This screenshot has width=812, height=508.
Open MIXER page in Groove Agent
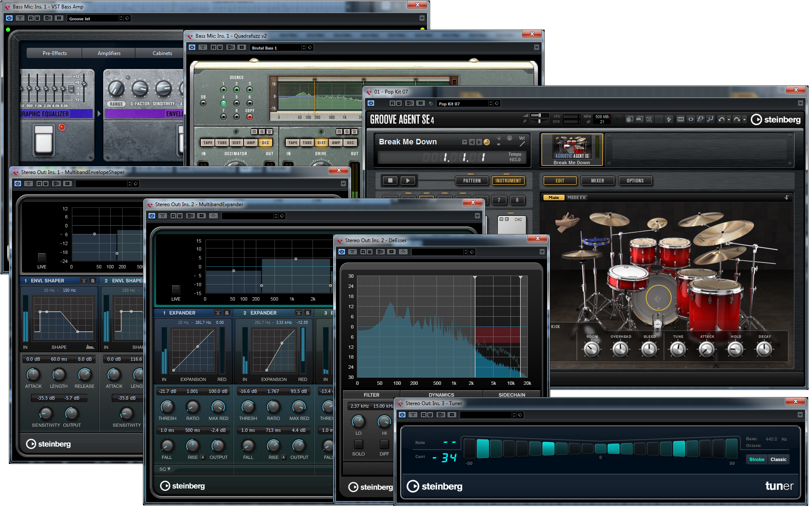598,181
